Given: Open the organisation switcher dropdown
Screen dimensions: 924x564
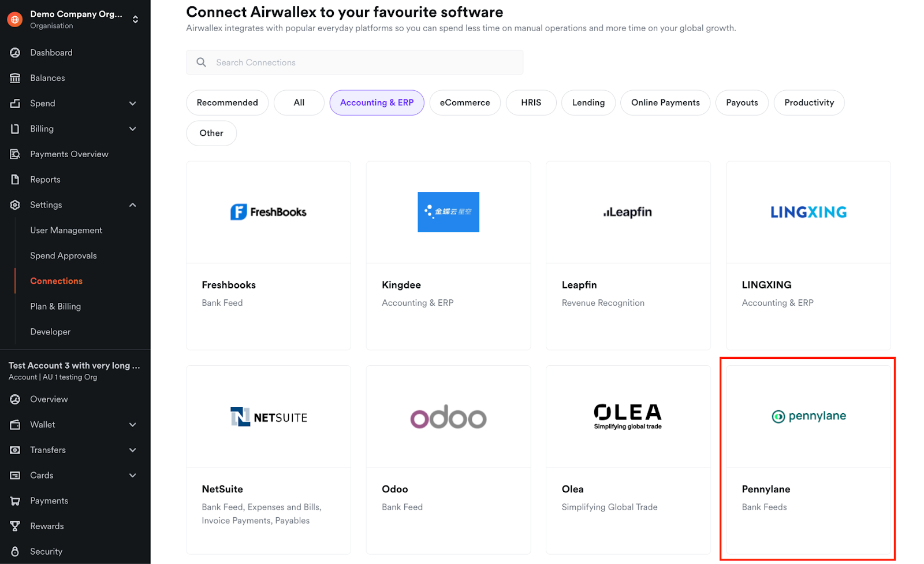Looking at the screenshot, I should point(135,20).
